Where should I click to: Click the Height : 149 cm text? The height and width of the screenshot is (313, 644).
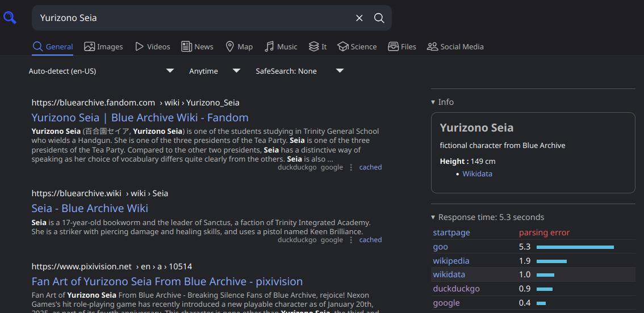(x=467, y=162)
